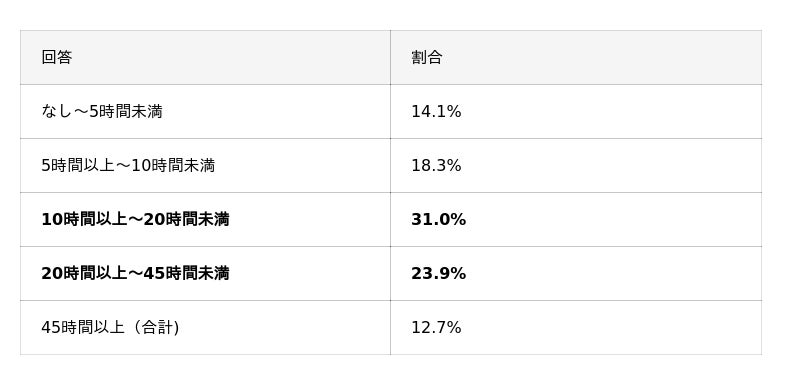This screenshot has height=385, width=800.
Task: Select the bold 10時間以上～20時間未満 label
Action: (135, 219)
